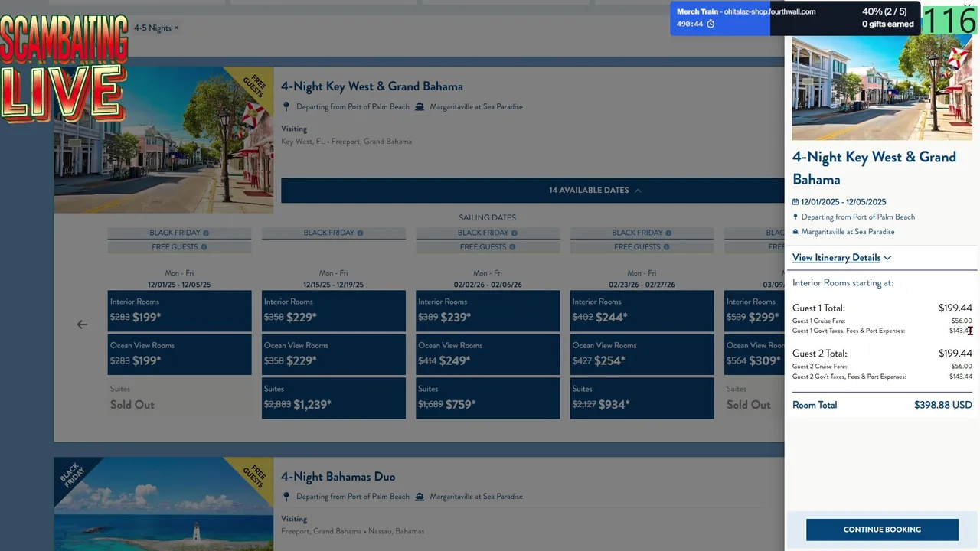
Task: Click the Key West street thumbnail image
Action: click(164, 140)
